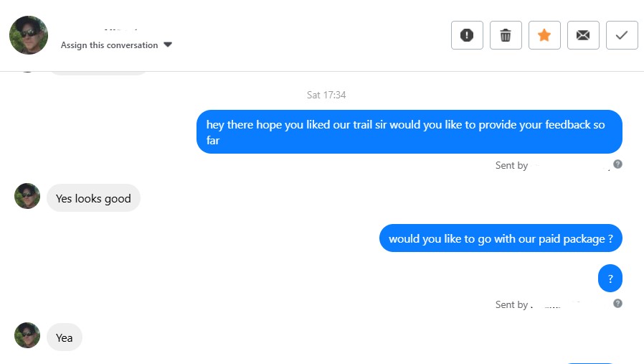Viewport: 644px width, 364px height.
Task: Click the 'Sat 17:34' timestamp label
Action: 326,95
